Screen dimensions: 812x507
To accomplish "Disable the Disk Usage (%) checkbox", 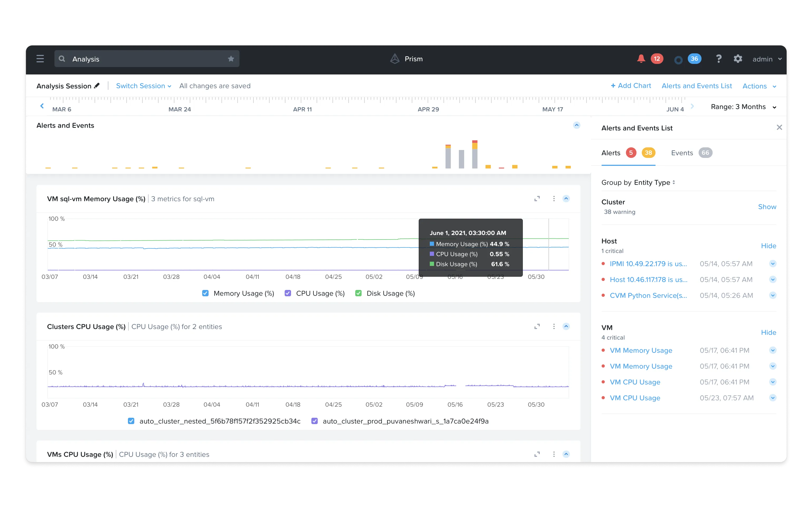I will coord(359,293).
